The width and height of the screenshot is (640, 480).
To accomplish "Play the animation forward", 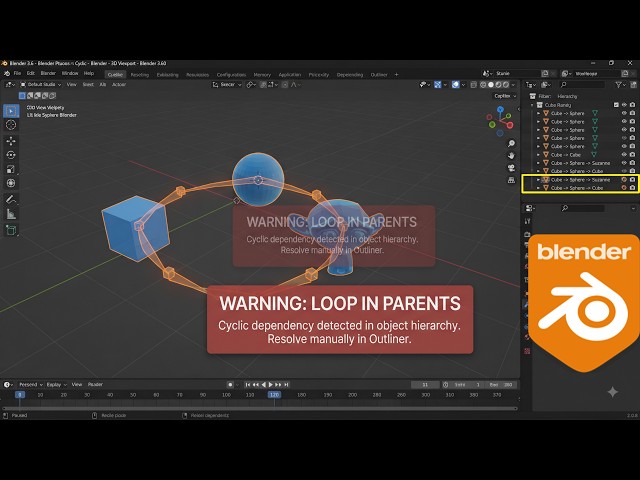I will click(x=271, y=384).
